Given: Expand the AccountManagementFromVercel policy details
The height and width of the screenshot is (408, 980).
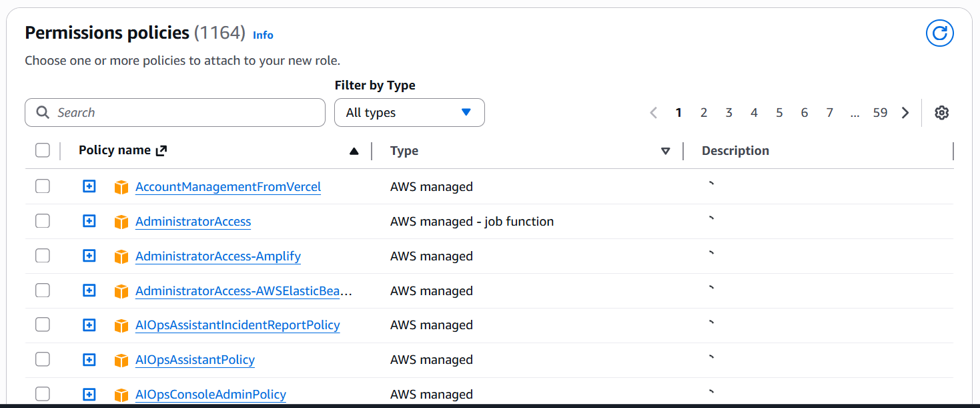Looking at the screenshot, I should coord(89,186).
